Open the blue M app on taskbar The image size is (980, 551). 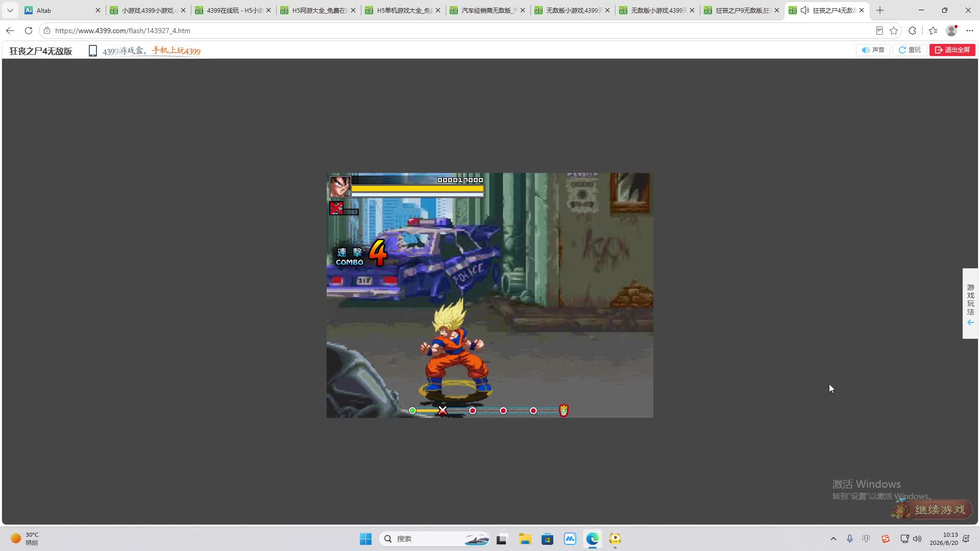click(570, 539)
